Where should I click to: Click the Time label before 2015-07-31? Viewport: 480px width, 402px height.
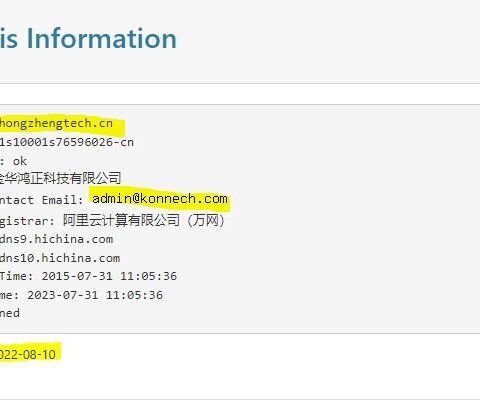16,276
